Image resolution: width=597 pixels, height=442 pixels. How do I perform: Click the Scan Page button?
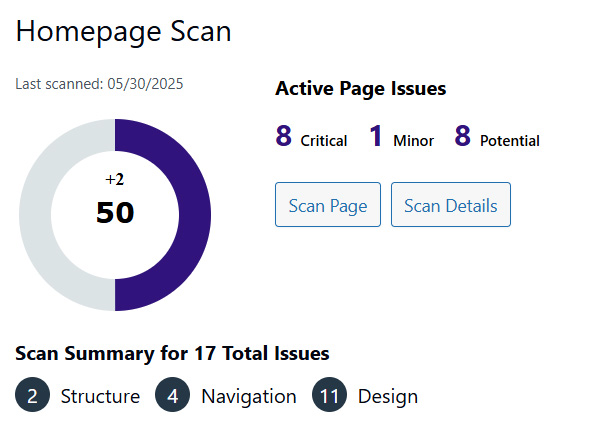pyautogui.click(x=328, y=204)
